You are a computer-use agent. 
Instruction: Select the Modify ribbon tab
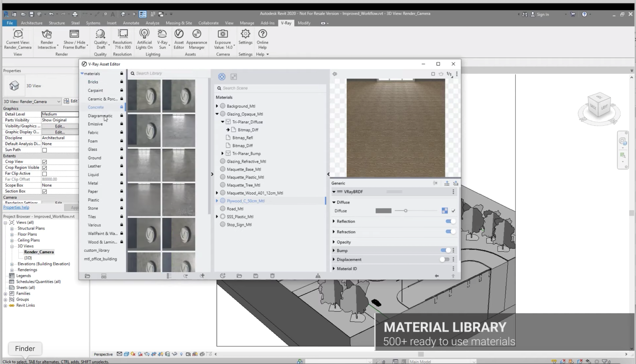coord(304,23)
